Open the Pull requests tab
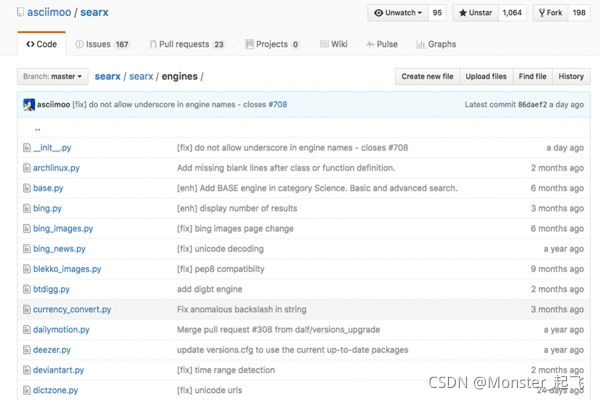This screenshot has width=600, height=400. 187,44
